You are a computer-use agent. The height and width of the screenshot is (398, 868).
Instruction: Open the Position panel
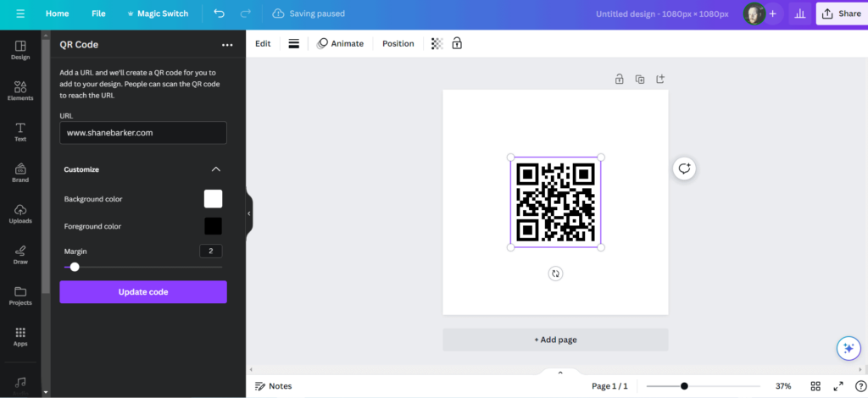pos(398,44)
